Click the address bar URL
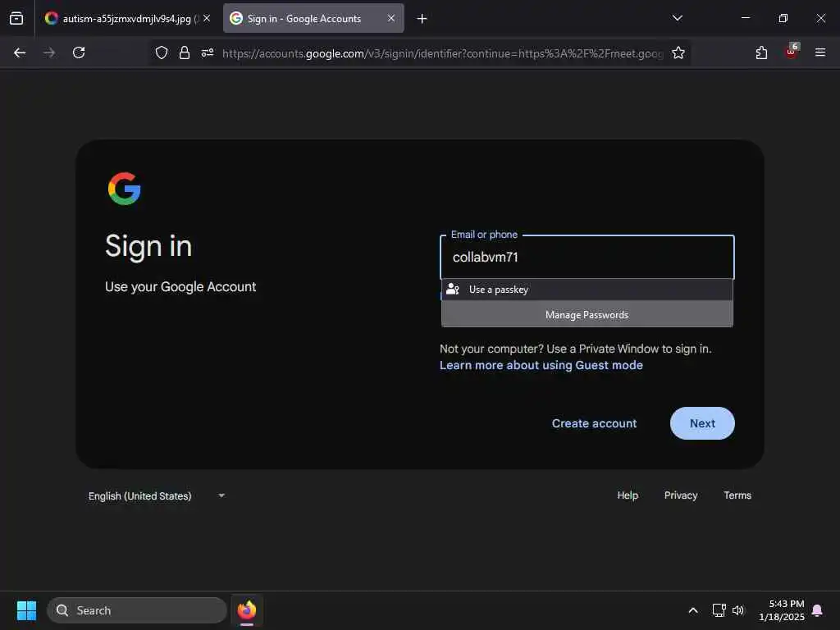 coord(442,53)
